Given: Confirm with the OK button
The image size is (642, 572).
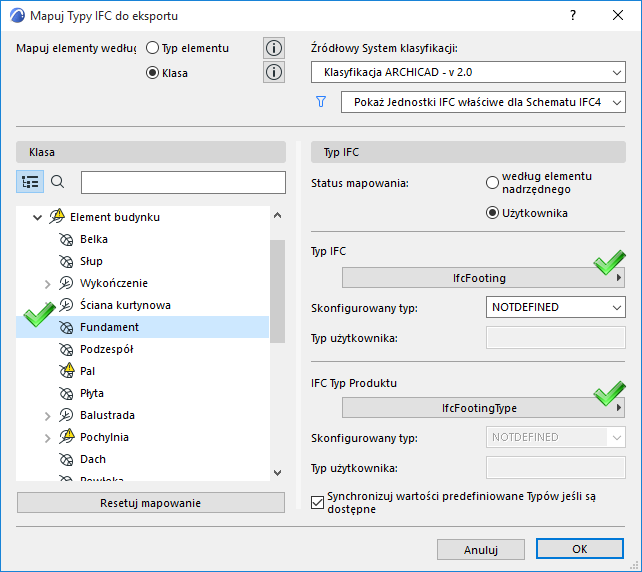Looking at the screenshot, I should point(580,549).
